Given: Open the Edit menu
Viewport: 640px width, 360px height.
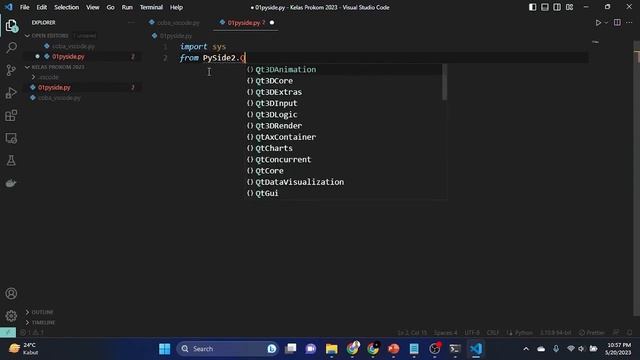Looking at the screenshot, I should [42, 7].
